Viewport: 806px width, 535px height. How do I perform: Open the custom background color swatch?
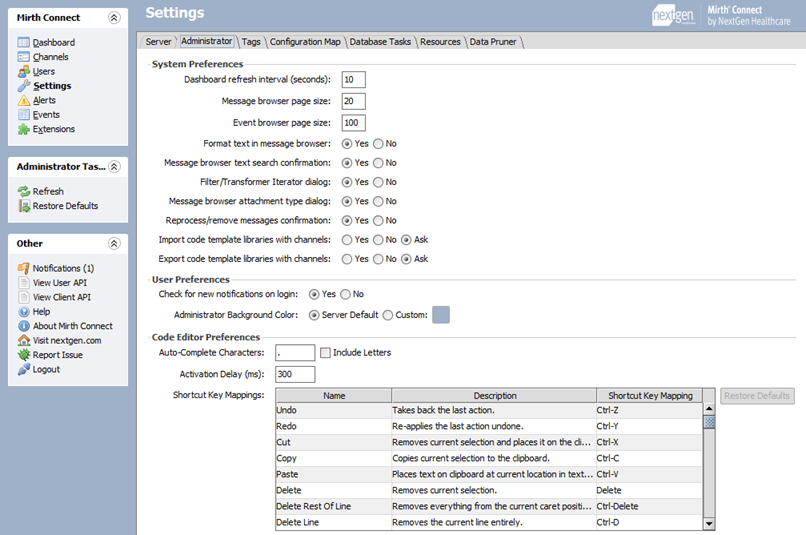point(441,315)
